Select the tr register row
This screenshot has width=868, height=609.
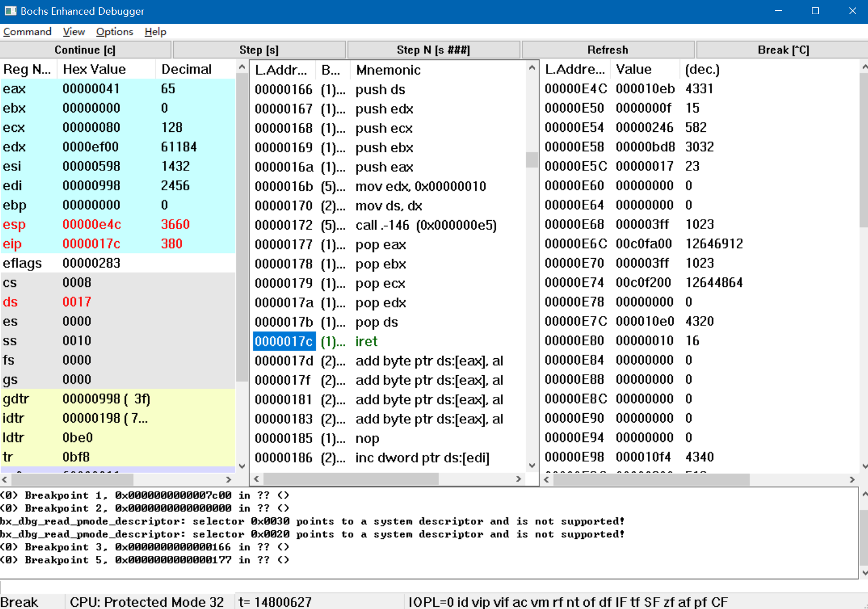point(118,457)
